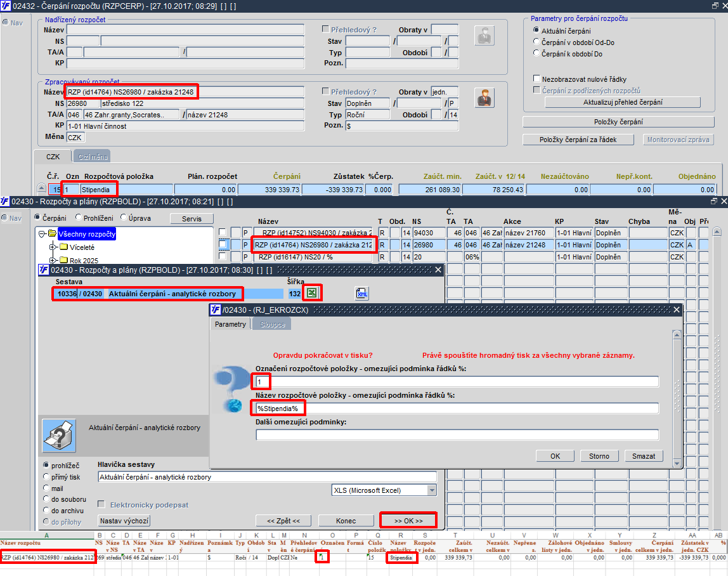Click Aktualizuj přehled čerpání button
Screen dimensions: 728x576
coord(623,102)
